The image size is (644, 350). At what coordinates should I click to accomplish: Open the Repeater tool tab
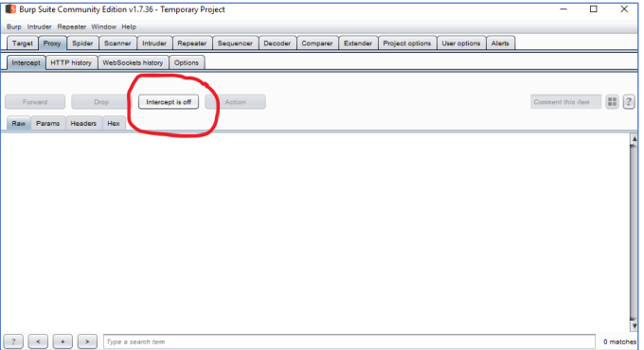[x=192, y=44]
